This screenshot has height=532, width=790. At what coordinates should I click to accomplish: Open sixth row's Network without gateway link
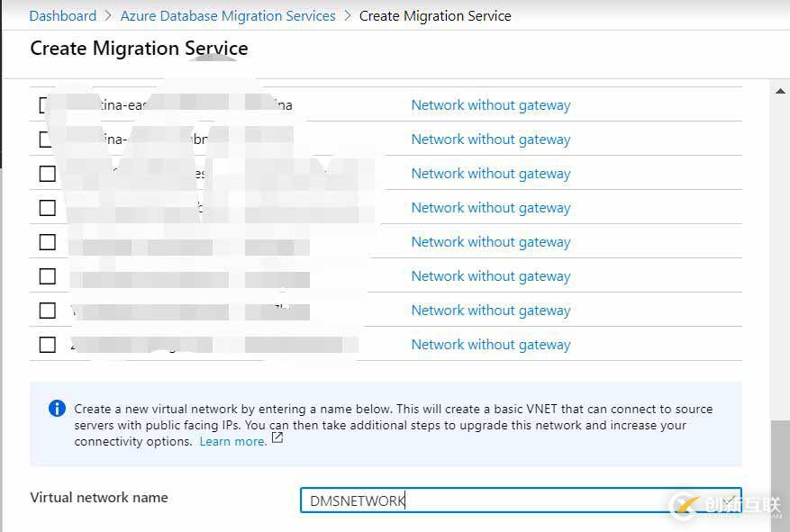[x=491, y=276]
